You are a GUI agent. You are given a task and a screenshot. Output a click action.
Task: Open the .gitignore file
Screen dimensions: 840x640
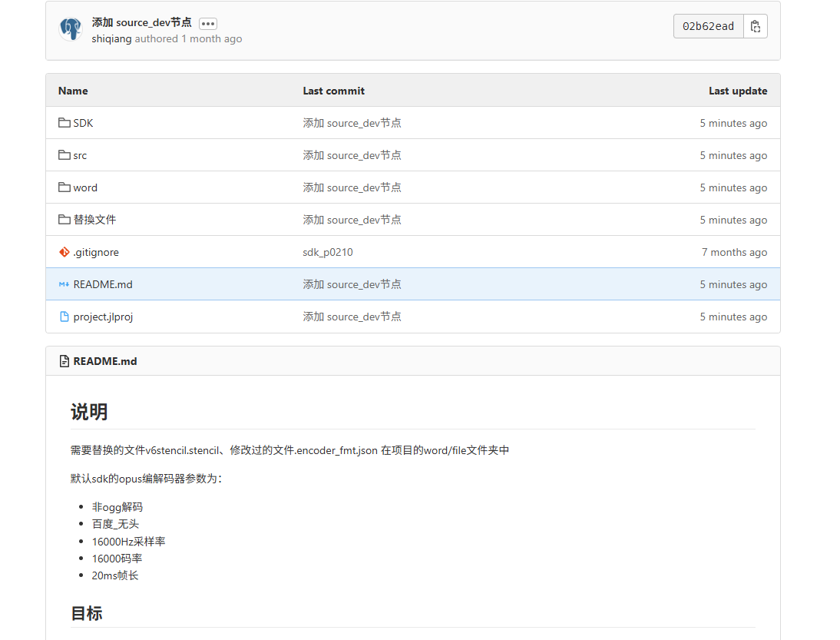[96, 253]
